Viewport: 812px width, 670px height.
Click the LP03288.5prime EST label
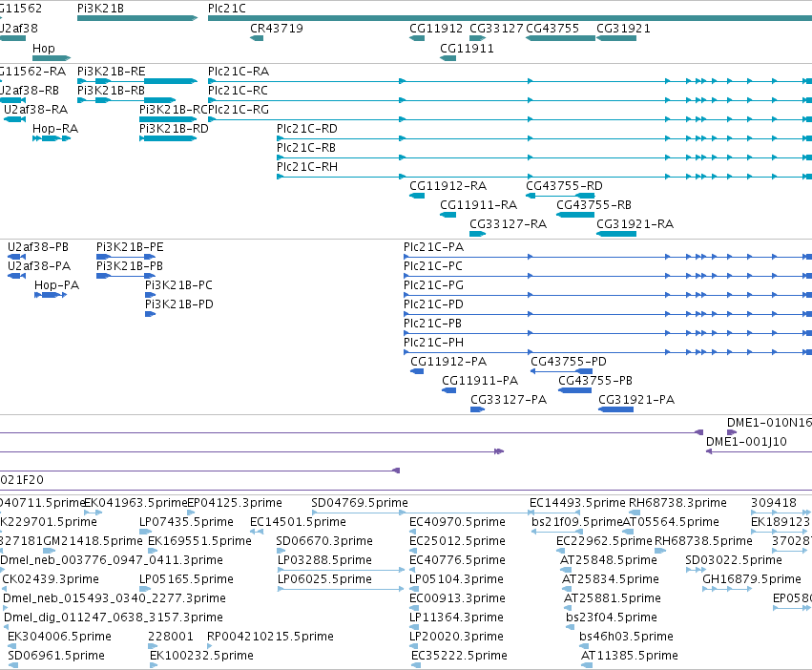pos(324,560)
